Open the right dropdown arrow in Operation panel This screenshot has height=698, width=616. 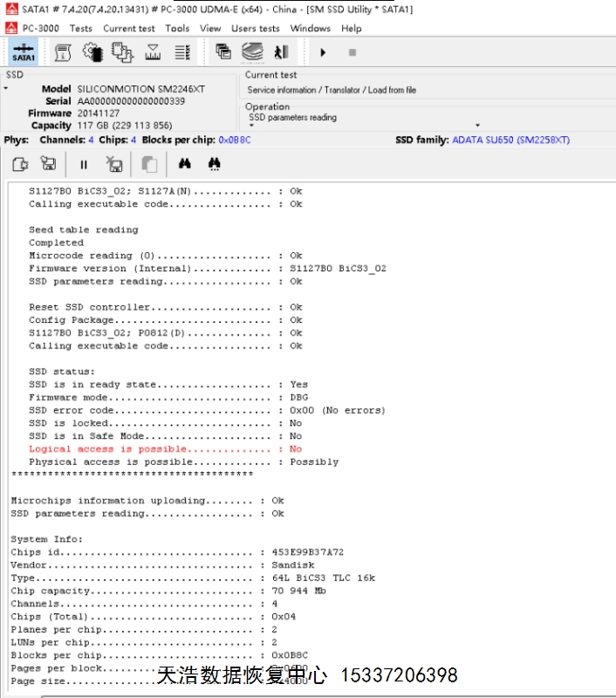coord(477,127)
